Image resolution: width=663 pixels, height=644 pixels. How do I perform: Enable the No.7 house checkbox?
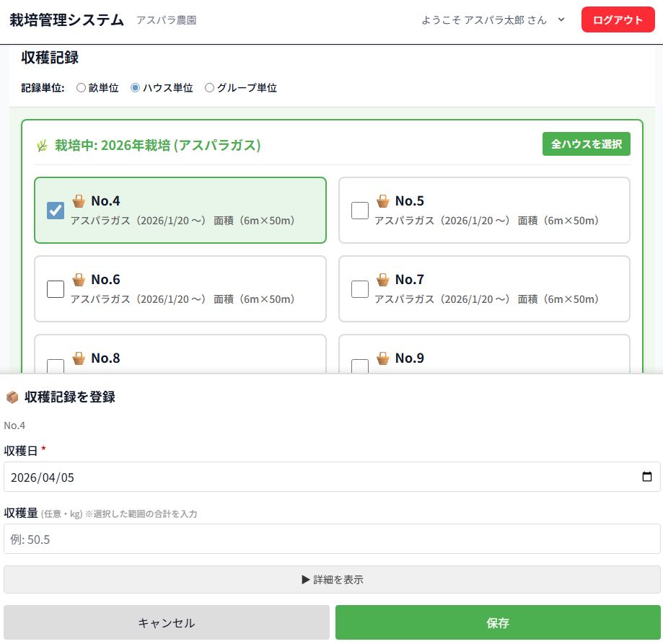click(x=360, y=289)
